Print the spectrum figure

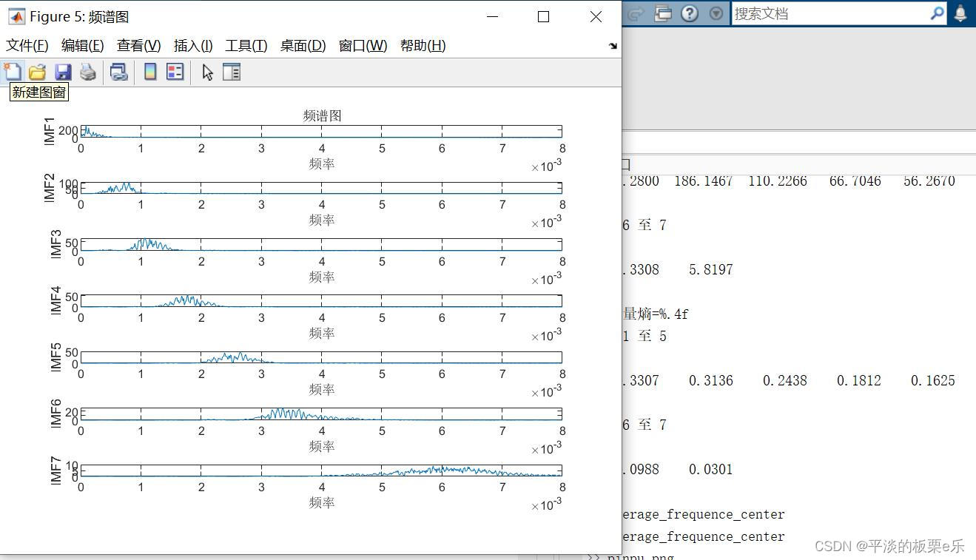[88, 71]
